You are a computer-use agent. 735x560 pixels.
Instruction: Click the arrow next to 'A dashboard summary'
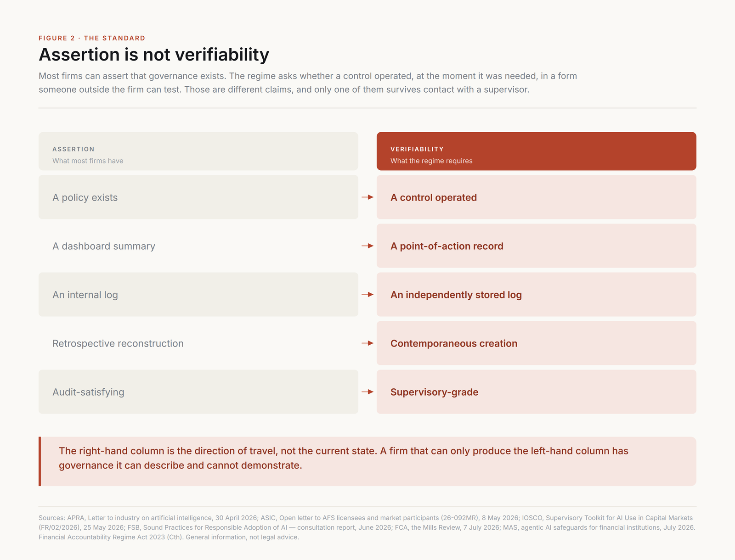367,246
